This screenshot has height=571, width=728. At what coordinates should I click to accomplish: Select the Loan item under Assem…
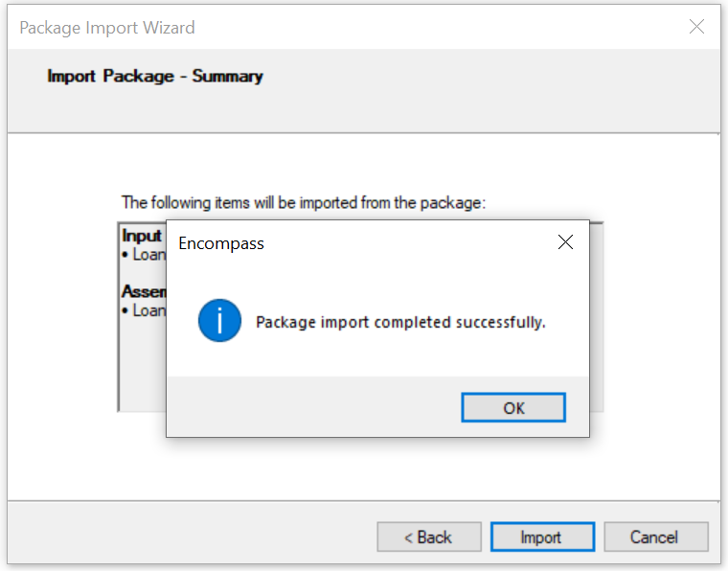tap(144, 310)
